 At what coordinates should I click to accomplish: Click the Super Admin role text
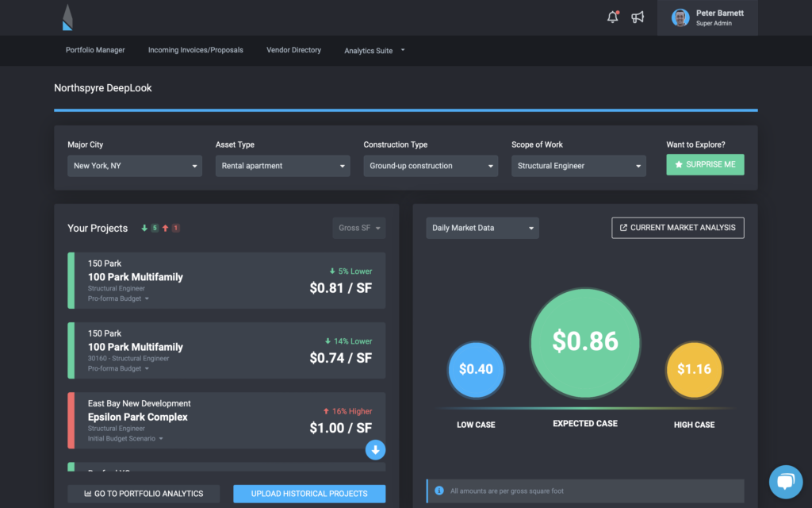pyautogui.click(x=714, y=23)
